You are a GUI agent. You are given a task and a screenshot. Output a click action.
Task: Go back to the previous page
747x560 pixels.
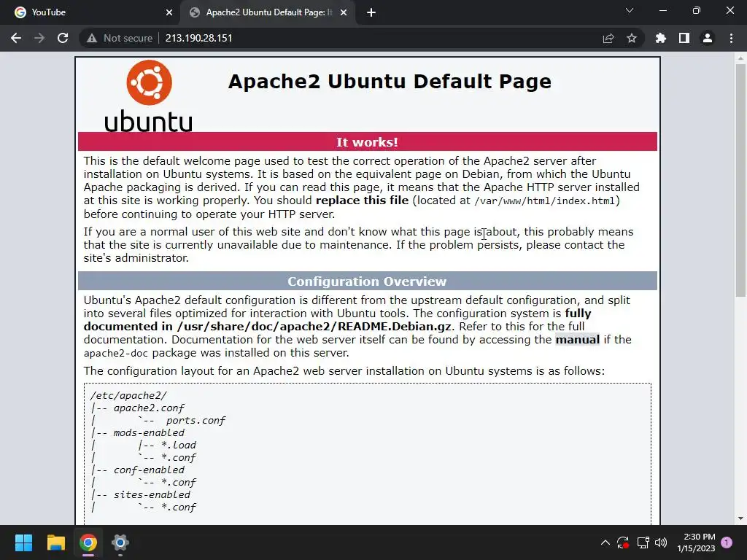[16, 38]
